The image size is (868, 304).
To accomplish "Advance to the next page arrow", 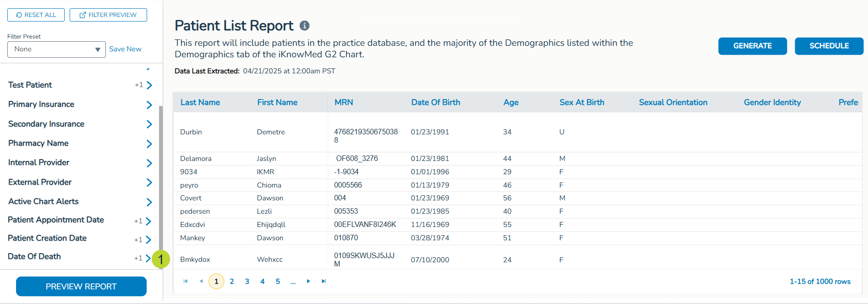I will [308, 281].
